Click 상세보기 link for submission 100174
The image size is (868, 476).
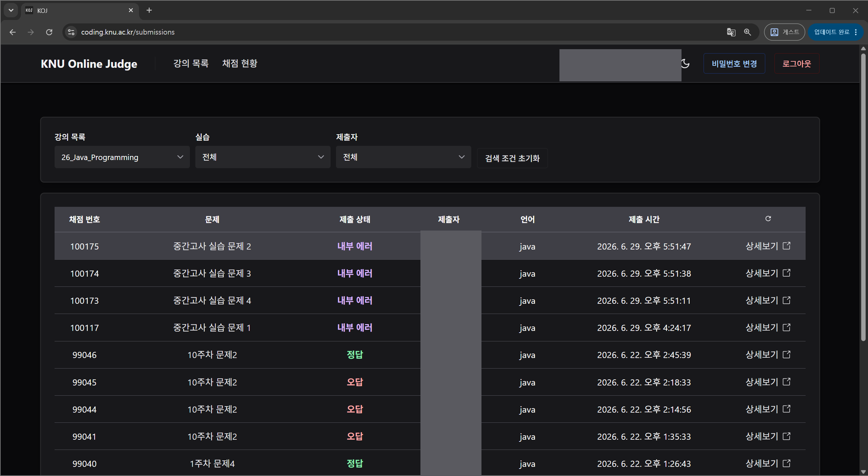pos(762,273)
